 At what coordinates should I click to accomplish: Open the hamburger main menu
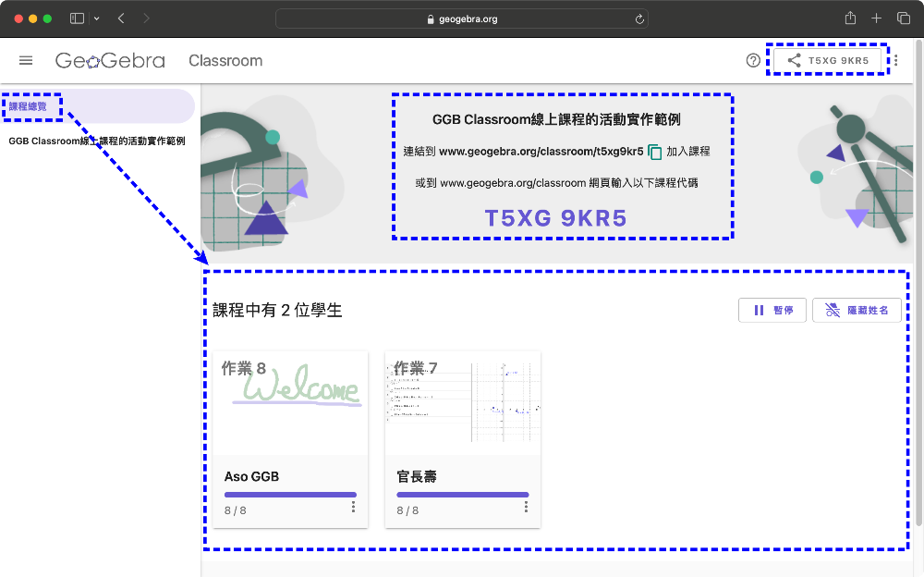pos(26,60)
